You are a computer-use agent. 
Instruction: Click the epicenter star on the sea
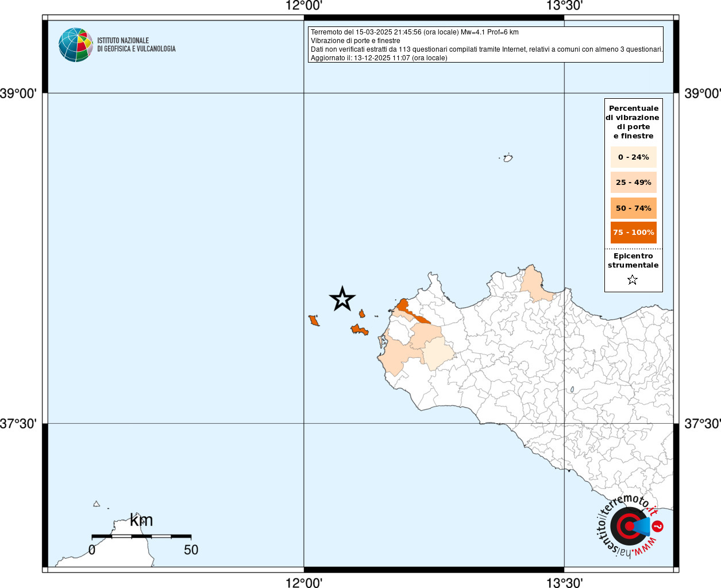pyautogui.click(x=342, y=299)
